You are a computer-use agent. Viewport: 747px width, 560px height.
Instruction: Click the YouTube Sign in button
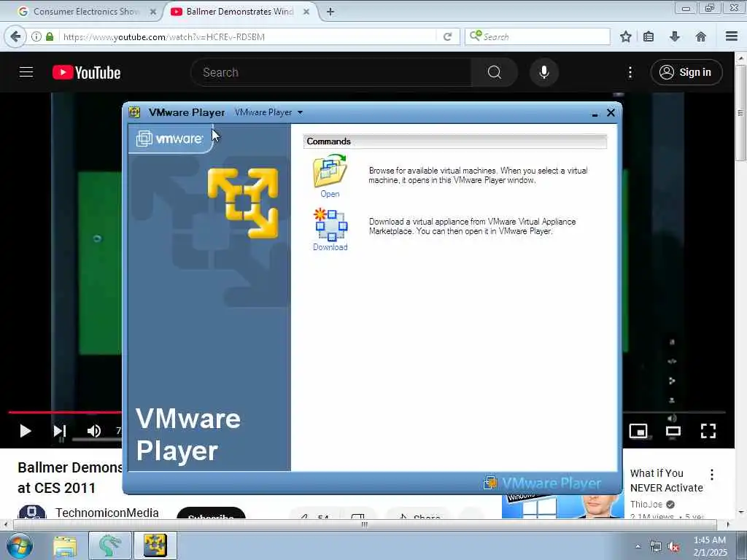coord(686,72)
